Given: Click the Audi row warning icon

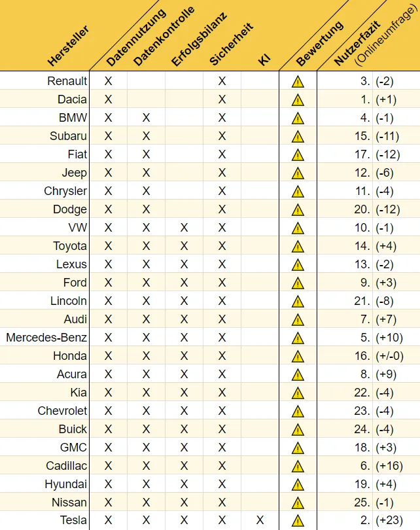Looking at the screenshot, I should coord(298,319).
